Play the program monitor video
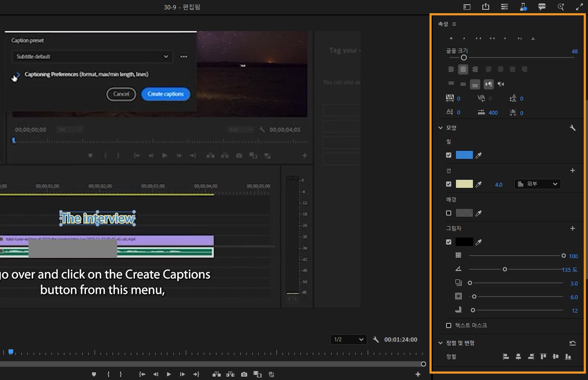The width and height of the screenshot is (588, 380). tap(169, 374)
